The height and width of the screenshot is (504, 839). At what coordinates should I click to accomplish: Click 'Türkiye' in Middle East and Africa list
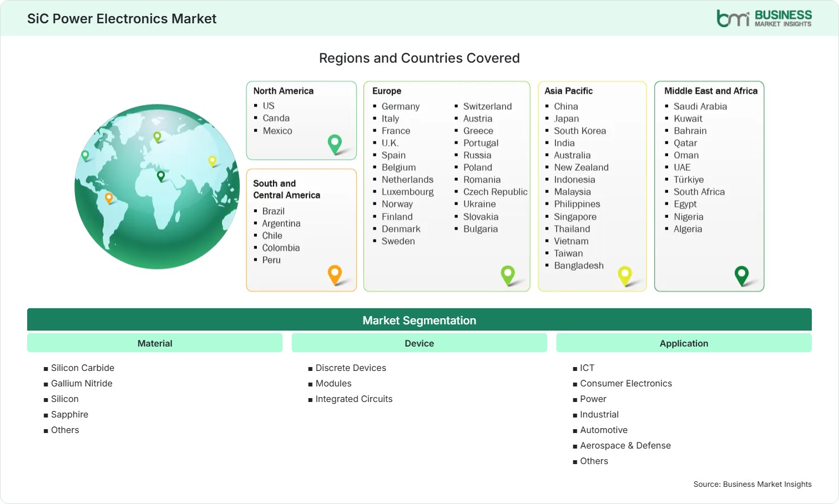[689, 180]
